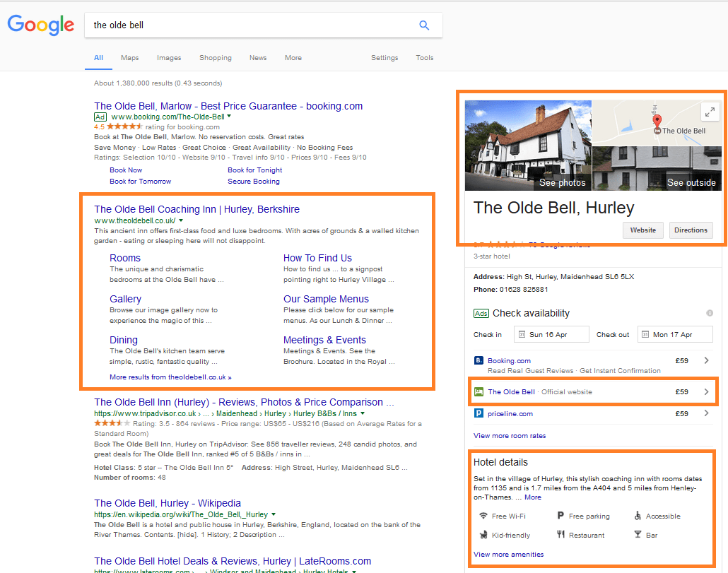Open the Gallery sitelink
Image resolution: width=728 pixels, height=573 pixels.
tap(125, 300)
